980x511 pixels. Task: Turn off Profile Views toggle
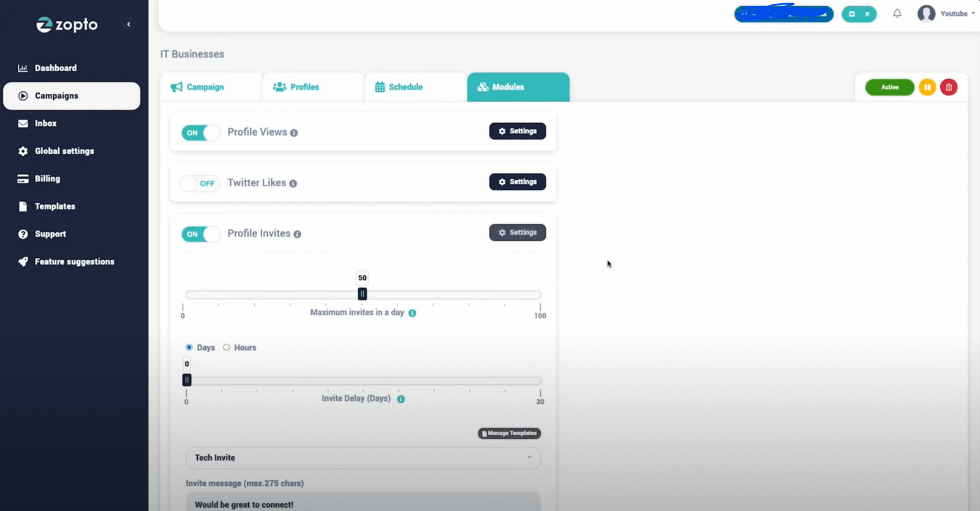(200, 133)
